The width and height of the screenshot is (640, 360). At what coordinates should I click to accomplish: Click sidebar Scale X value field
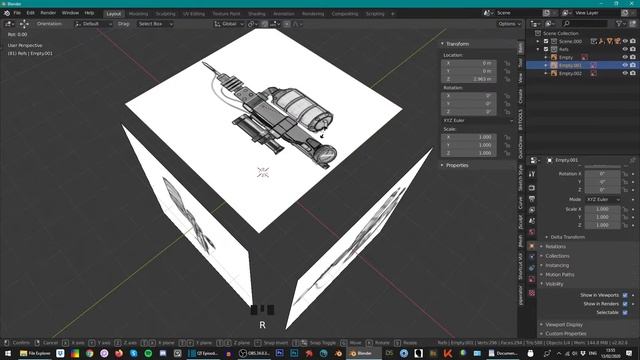[469, 137]
